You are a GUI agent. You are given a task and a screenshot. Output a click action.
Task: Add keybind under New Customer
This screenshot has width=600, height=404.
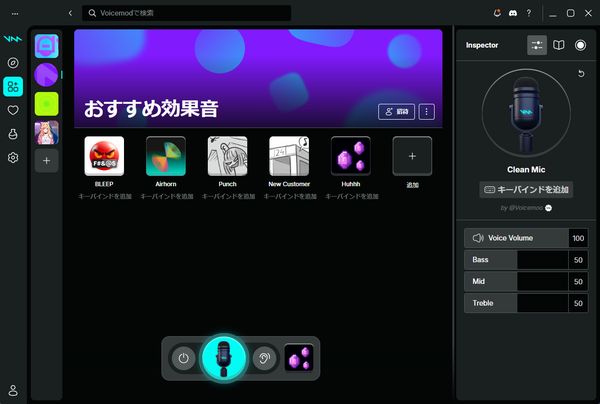[290, 196]
